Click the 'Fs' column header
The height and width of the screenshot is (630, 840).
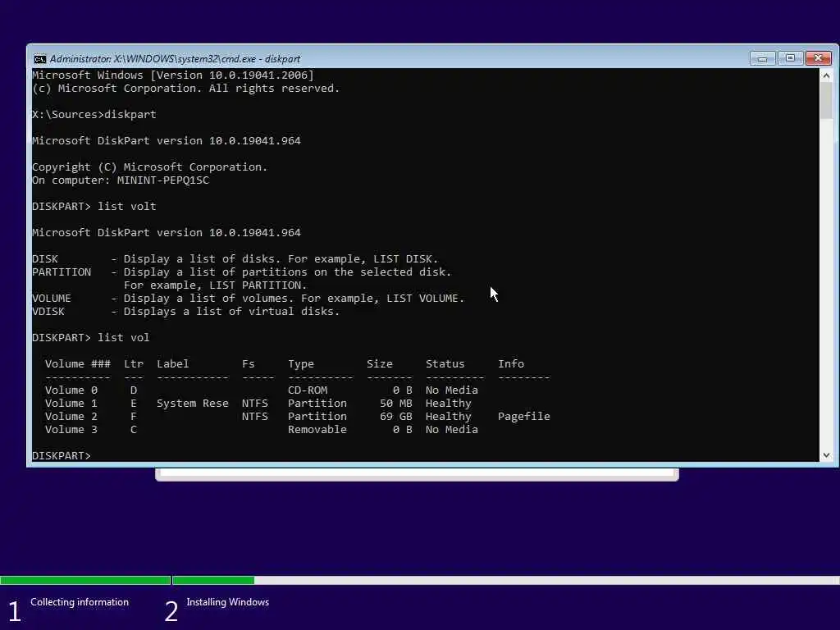[x=248, y=363]
